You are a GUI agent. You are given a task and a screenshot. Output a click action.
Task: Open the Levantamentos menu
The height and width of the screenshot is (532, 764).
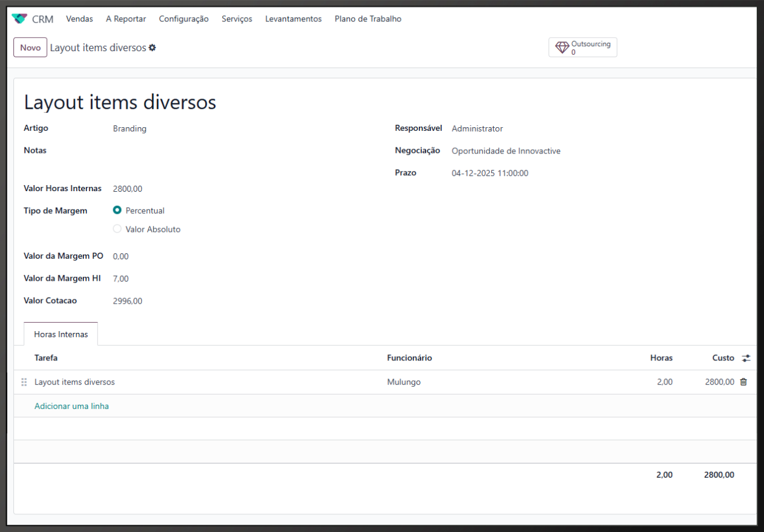293,19
